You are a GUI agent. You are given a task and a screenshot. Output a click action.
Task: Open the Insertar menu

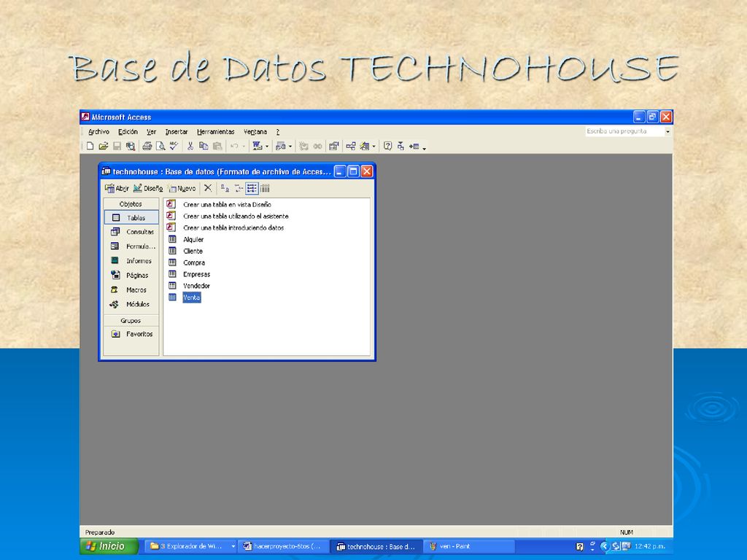(177, 132)
